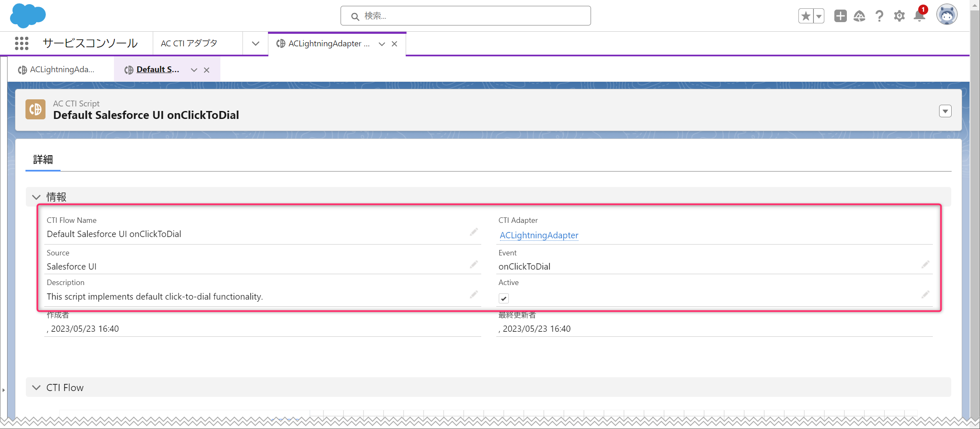Expand the left utility panel arrow
This screenshot has height=429, width=980.
pos(3,390)
